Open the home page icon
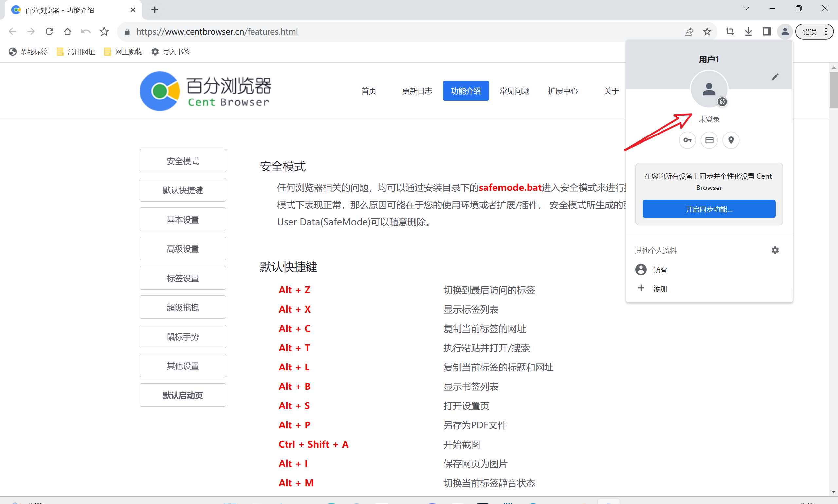This screenshot has width=838, height=504. tap(68, 32)
